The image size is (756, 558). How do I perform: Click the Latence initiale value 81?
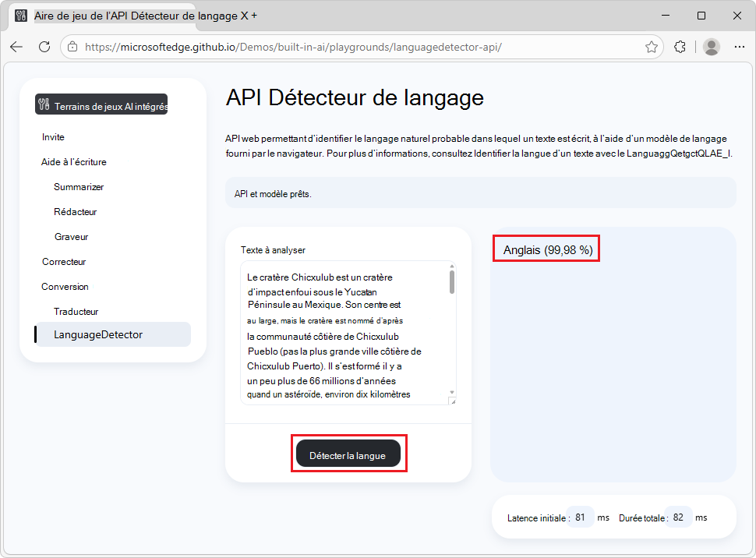point(580,517)
